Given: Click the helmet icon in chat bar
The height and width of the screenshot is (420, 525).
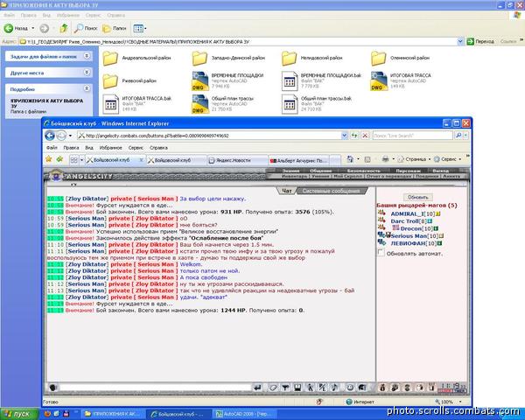Looking at the screenshot, I should (x=362, y=388).
